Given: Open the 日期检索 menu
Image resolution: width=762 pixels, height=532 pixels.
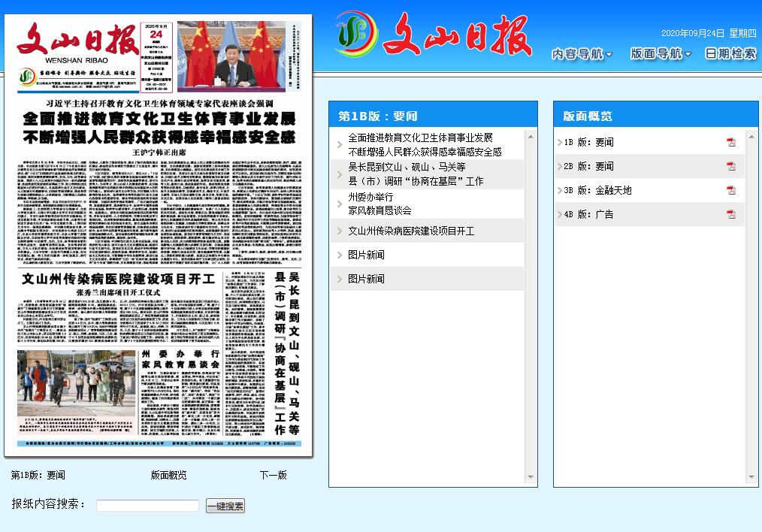Looking at the screenshot, I should (x=730, y=54).
